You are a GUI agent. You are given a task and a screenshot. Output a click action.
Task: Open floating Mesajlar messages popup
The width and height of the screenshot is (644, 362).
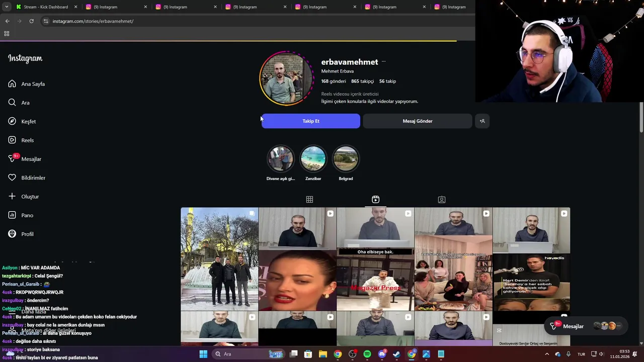(x=586, y=326)
